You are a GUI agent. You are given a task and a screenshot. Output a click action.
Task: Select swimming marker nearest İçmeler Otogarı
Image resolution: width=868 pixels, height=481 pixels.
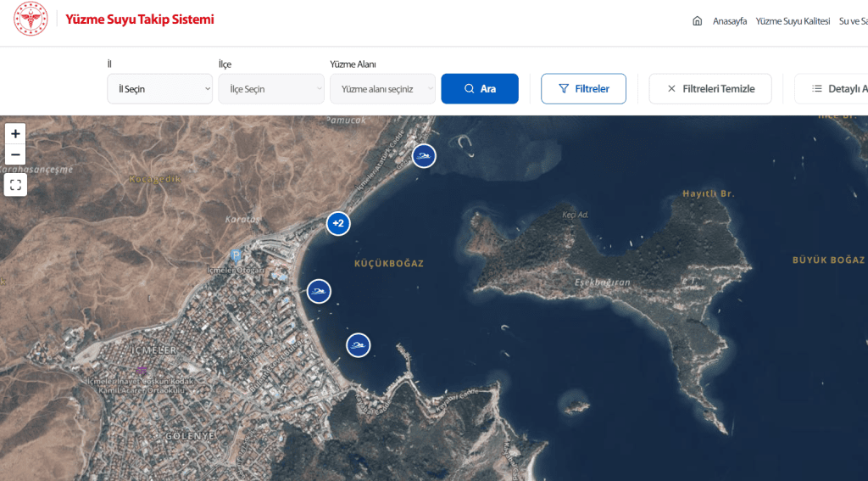(x=319, y=292)
